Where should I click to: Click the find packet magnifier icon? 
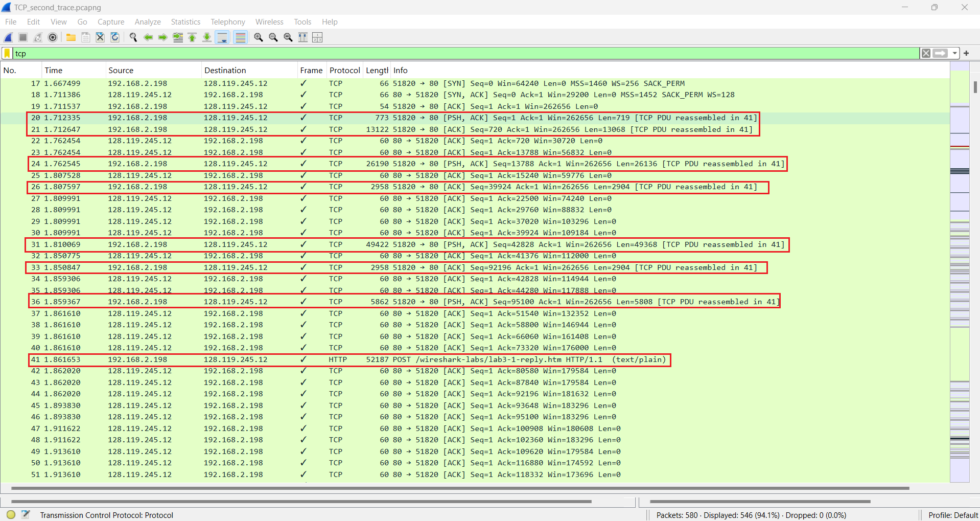pyautogui.click(x=133, y=37)
